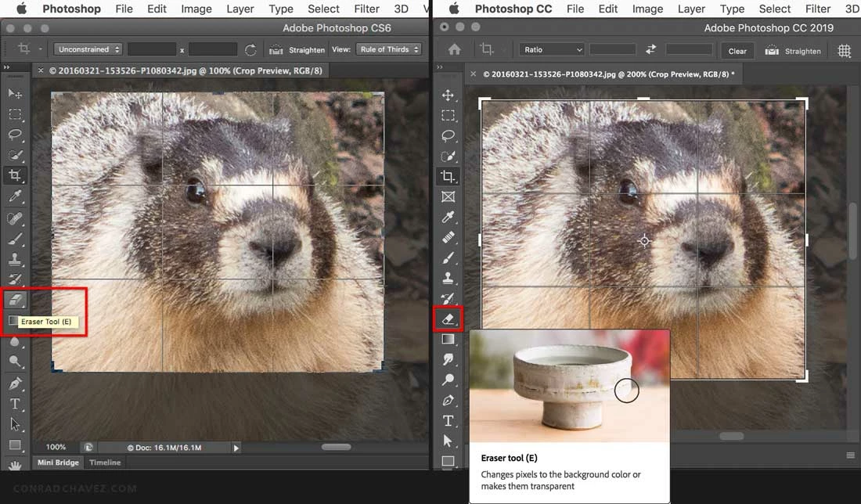Select Clone Stamp tool in the CS6 window

tap(15, 259)
